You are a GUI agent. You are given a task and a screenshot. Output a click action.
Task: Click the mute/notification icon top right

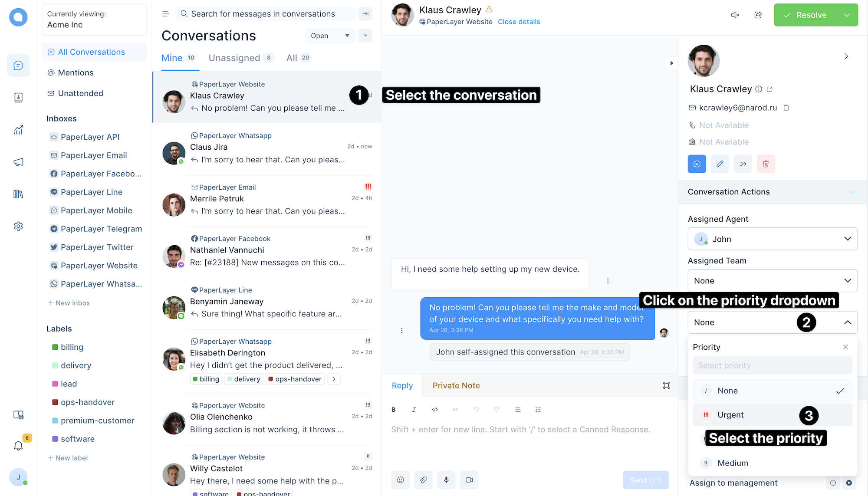[734, 15]
